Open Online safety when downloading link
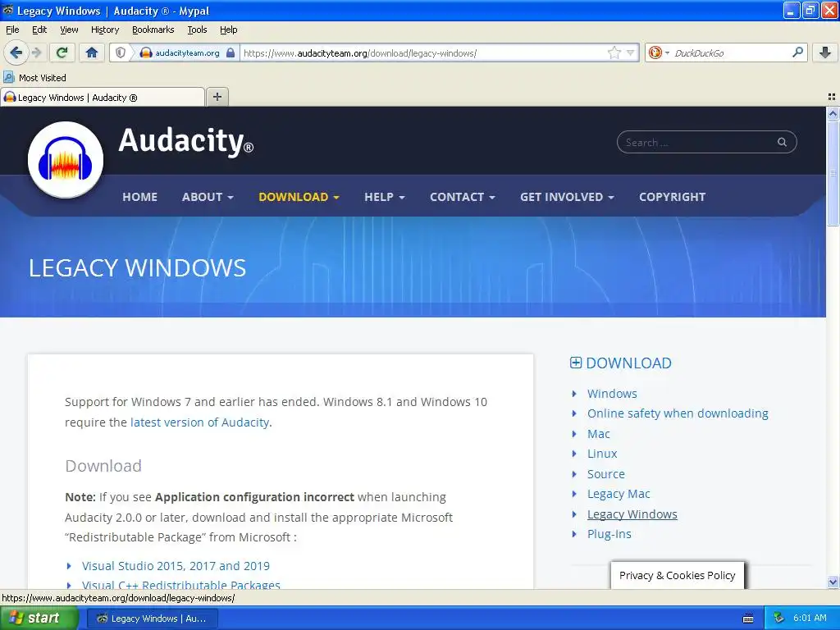This screenshot has width=840, height=630. 678,413
